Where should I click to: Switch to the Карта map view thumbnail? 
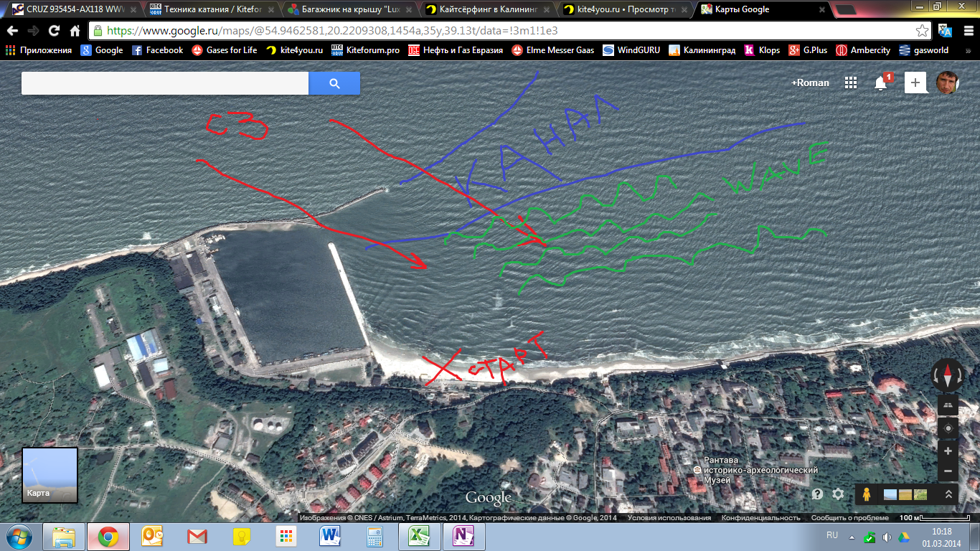click(50, 475)
